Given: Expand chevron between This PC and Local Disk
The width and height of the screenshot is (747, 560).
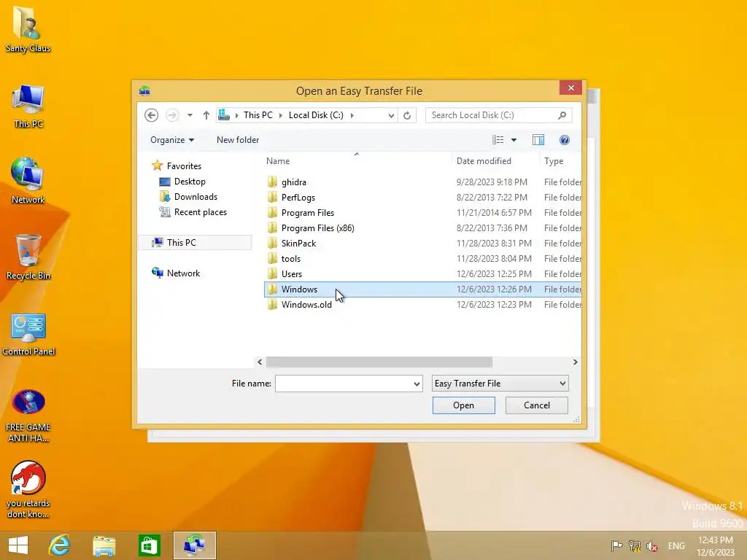Looking at the screenshot, I should click(x=281, y=115).
